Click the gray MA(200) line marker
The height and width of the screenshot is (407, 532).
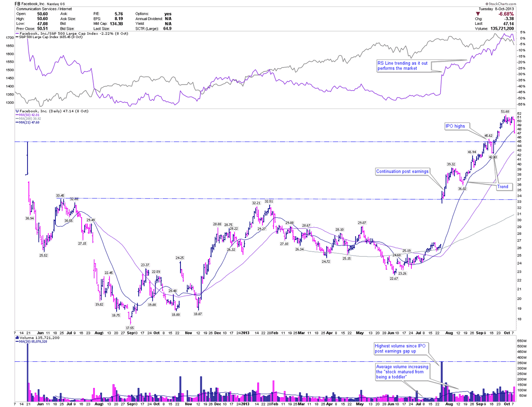(16, 119)
